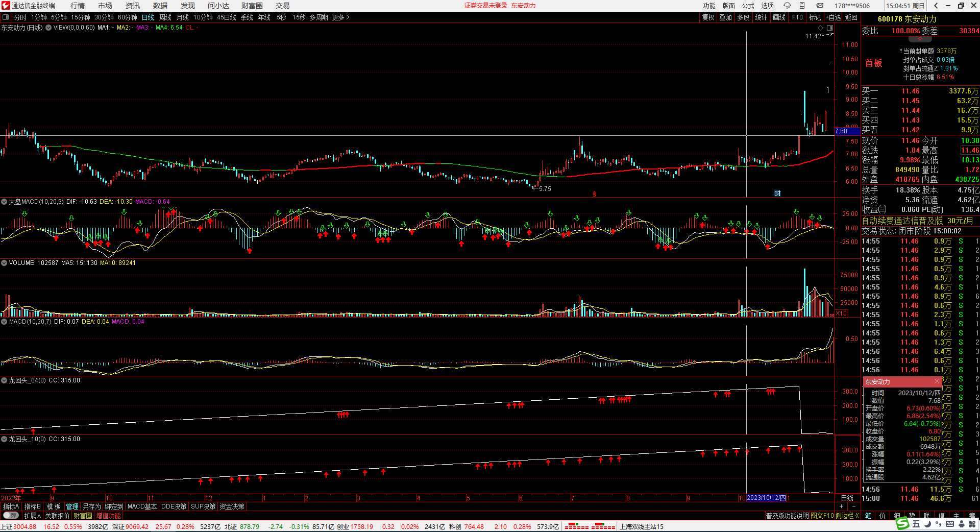This screenshot has height=532, width=980.
Task: Expand the 更多 periods menu
Action: click(x=341, y=17)
